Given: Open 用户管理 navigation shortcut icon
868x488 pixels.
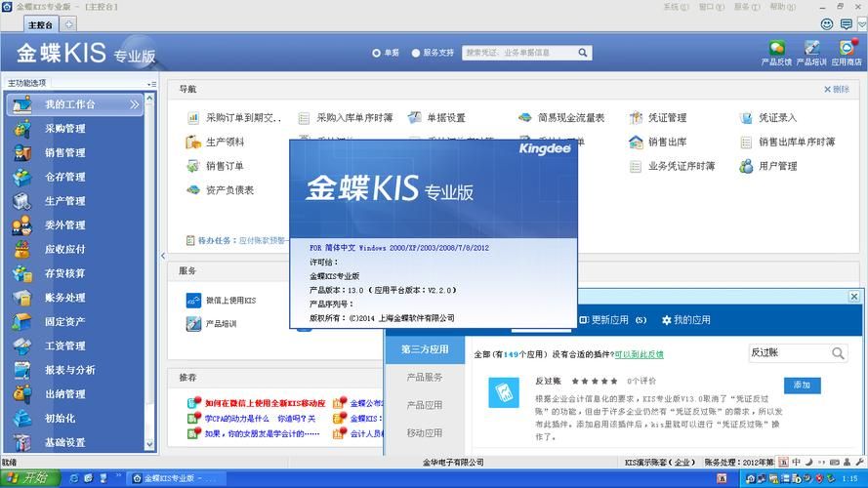Looking at the screenshot, I should [x=746, y=166].
